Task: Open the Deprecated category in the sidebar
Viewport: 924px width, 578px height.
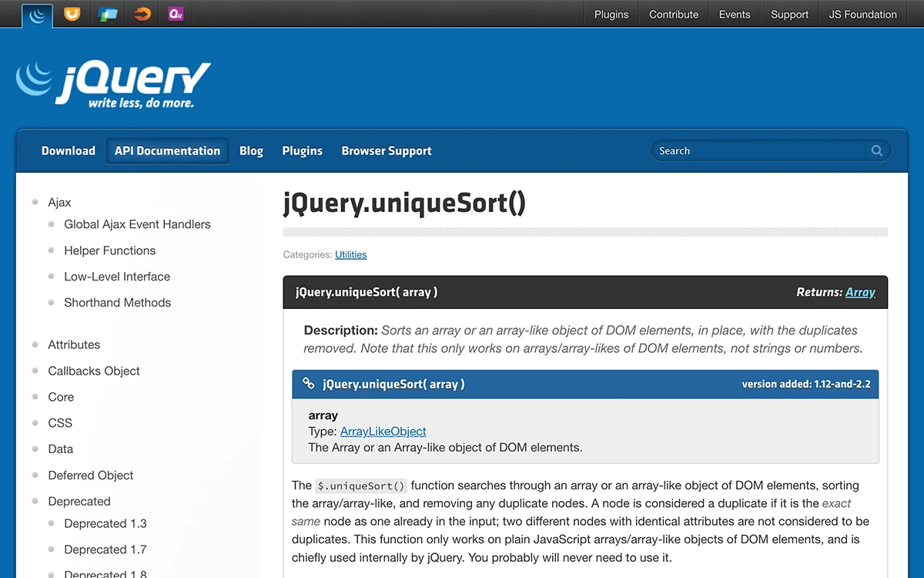Action: tap(79, 502)
